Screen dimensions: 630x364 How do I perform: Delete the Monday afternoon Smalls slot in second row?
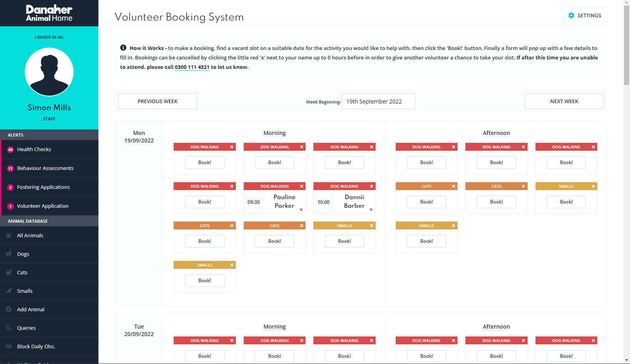[x=593, y=186]
